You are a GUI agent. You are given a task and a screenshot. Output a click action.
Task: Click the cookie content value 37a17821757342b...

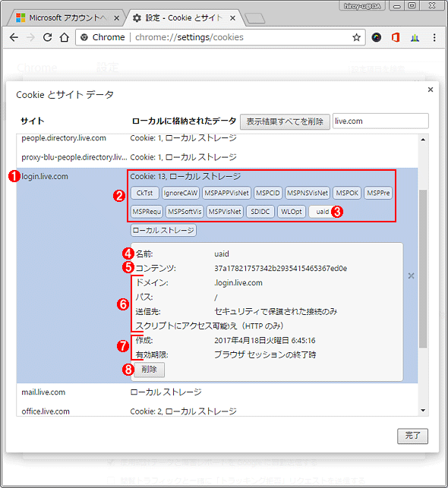click(280, 268)
